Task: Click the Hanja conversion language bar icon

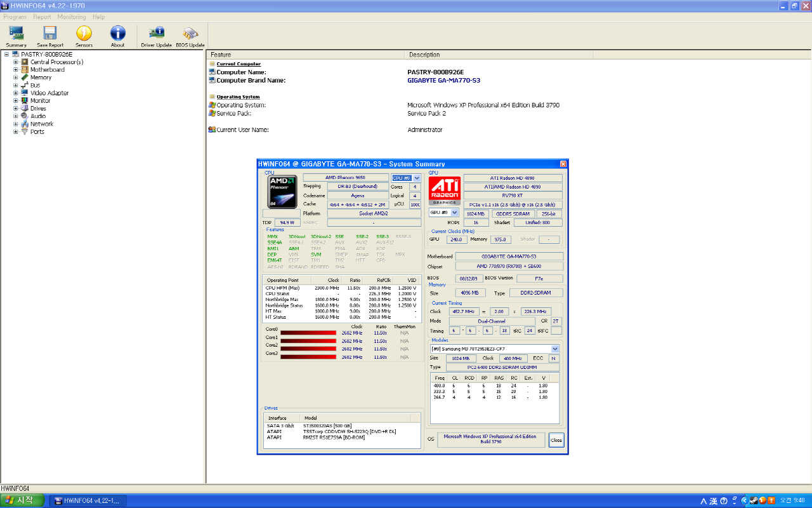Action: coord(714,500)
